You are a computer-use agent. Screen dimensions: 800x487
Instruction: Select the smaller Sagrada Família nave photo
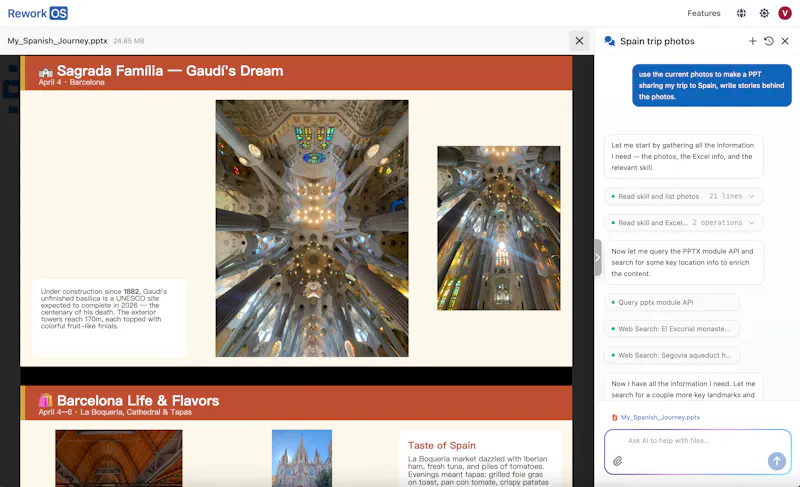pyautogui.click(x=498, y=228)
